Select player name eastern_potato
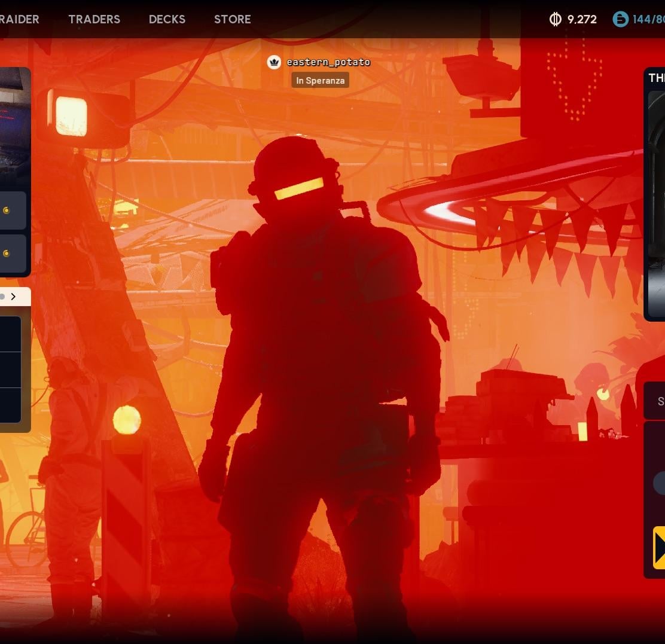The image size is (665, 644). pos(328,62)
